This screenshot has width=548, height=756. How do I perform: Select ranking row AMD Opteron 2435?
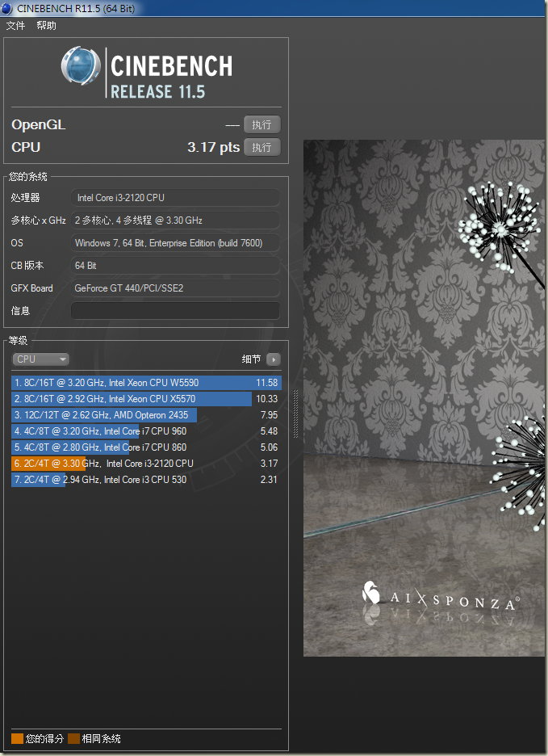pyautogui.click(x=146, y=415)
